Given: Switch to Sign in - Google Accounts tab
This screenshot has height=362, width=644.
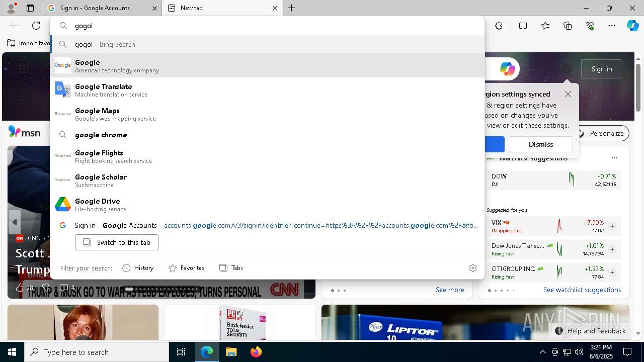Looking at the screenshot, I should [x=103, y=8].
